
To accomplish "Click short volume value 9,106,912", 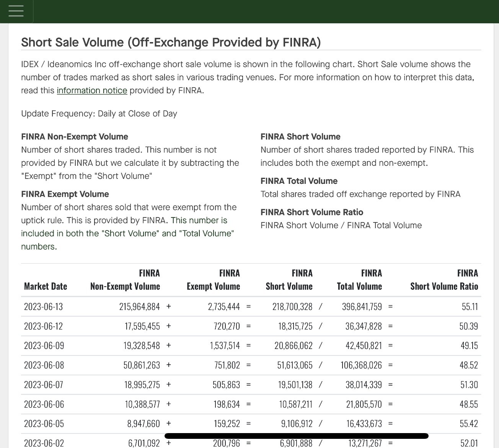I will pyautogui.click(x=297, y=424).
